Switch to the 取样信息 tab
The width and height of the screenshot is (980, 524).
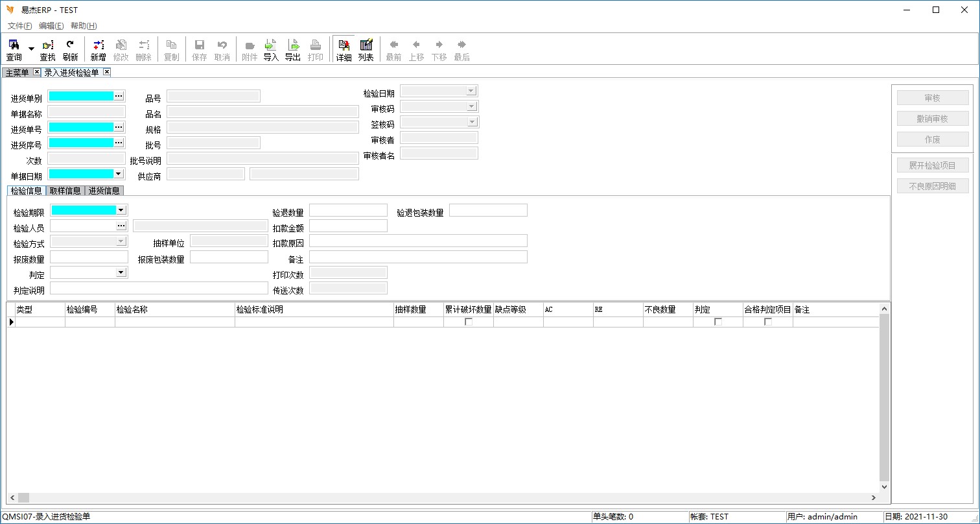65,191
